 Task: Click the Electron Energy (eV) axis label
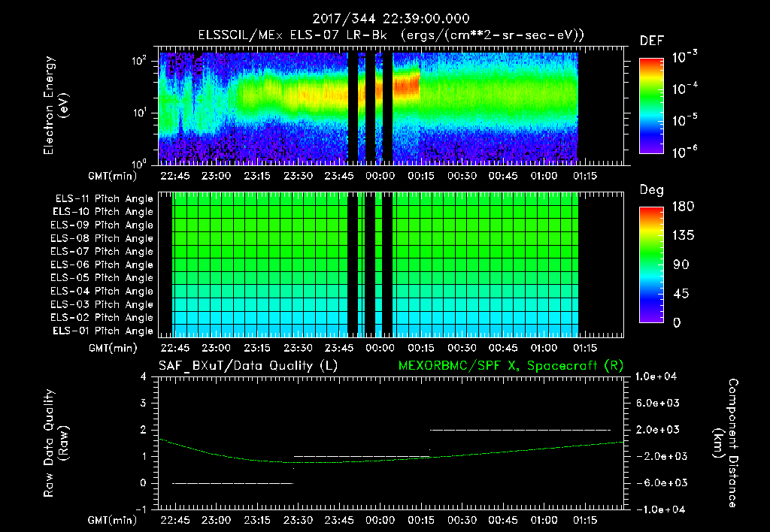[56, 105]
